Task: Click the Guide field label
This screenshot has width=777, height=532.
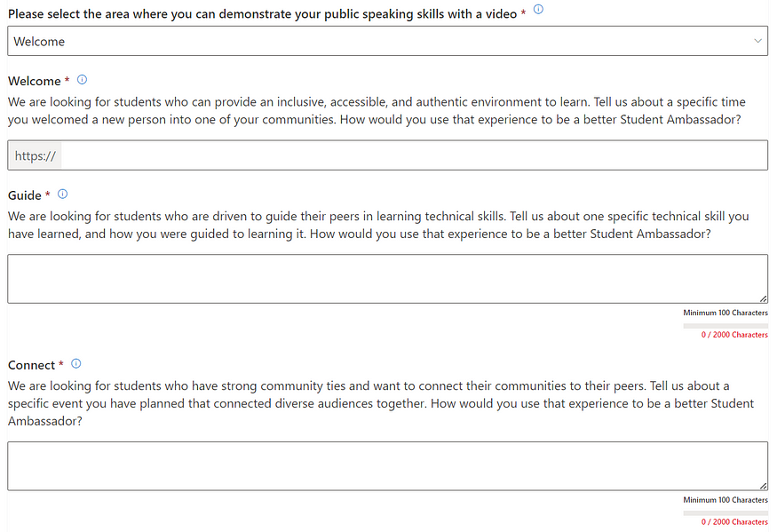Action: click(x=24, y=195)
